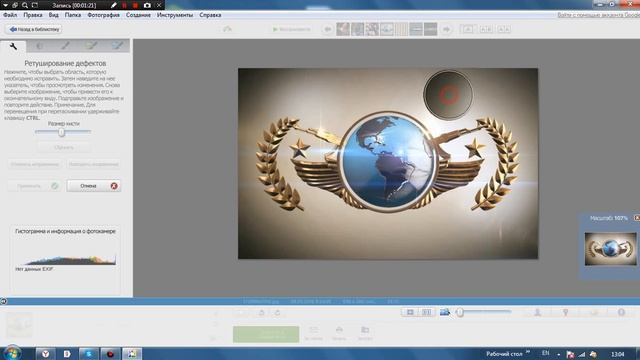Switch to the brush effects tab
640x360 pixels.
(65, 46)
